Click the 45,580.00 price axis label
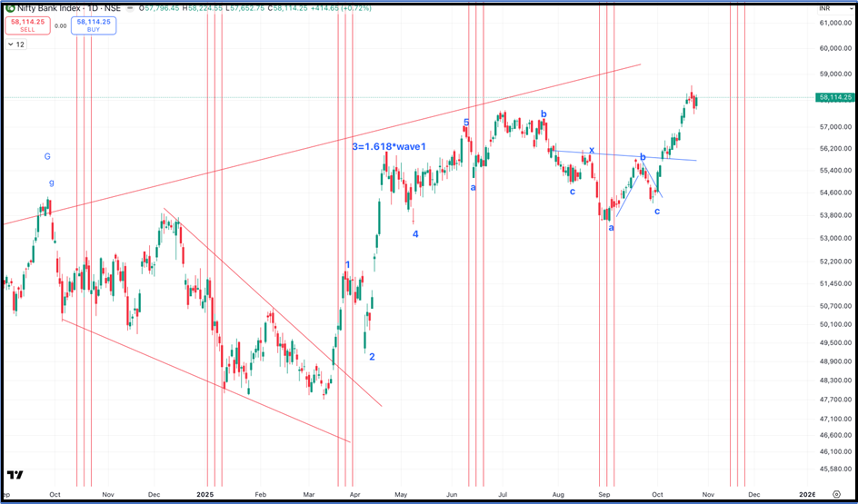Image resolution: width=858 pixels, height=504 pixels. [837, 469]
